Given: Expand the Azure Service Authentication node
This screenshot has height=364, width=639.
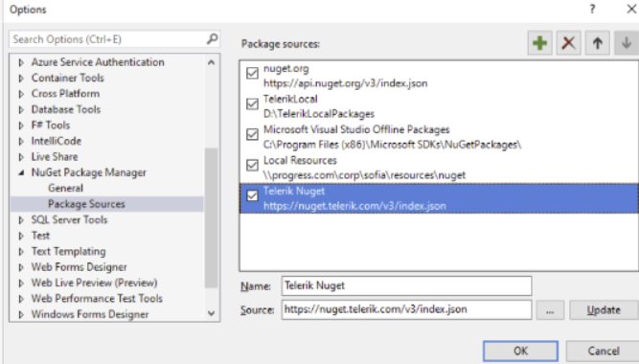Looking at the screenshot, I should pyautogui.click(x=21, y=62).
